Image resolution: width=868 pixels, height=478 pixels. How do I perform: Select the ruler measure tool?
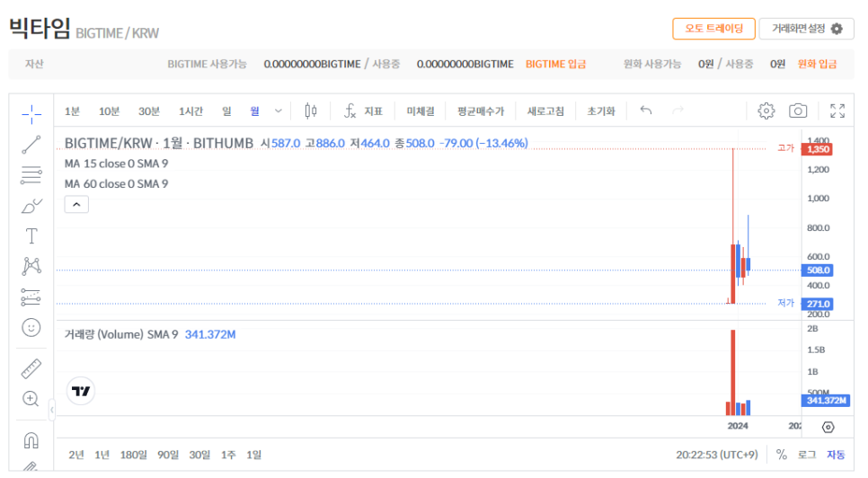coord(31,368)
